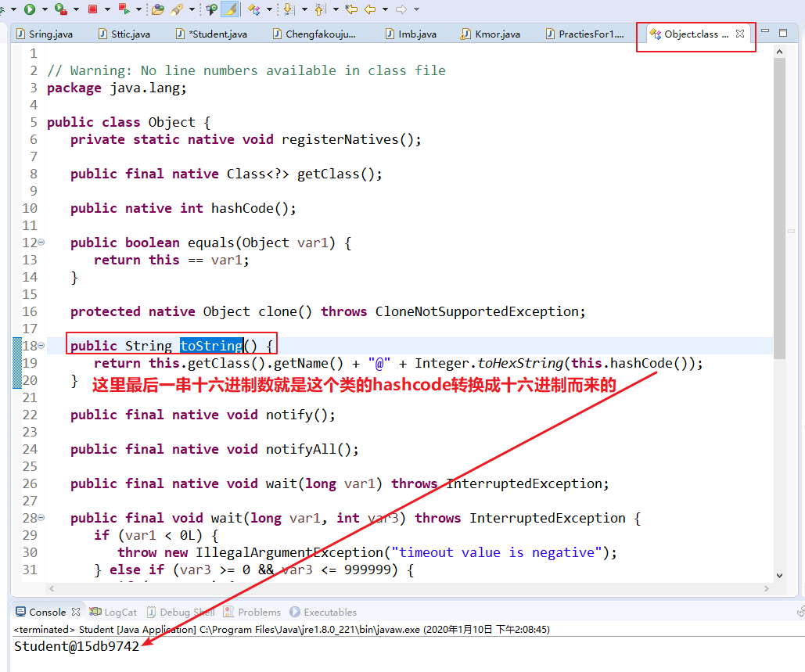This screenshot has width=805, height=672.
Task: Click the Open Type folder icon
Action: tap(158, 9)
